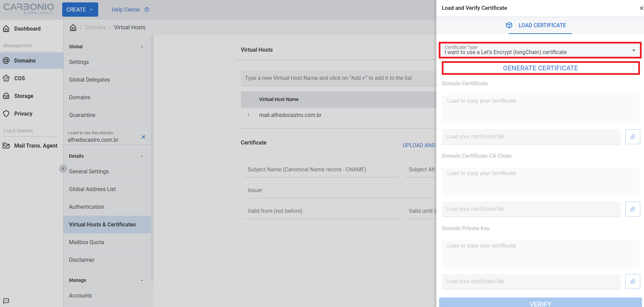The width and height of the screenshot is (644, 307).
Task: Click Subject Name CNAME field
Action: 321,170
